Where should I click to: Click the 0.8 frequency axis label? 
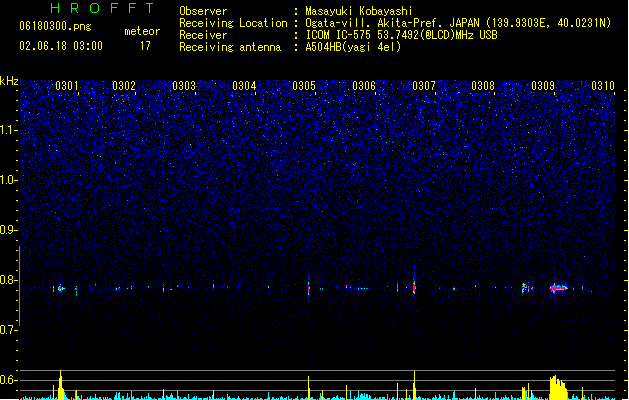tap(8, 280)
